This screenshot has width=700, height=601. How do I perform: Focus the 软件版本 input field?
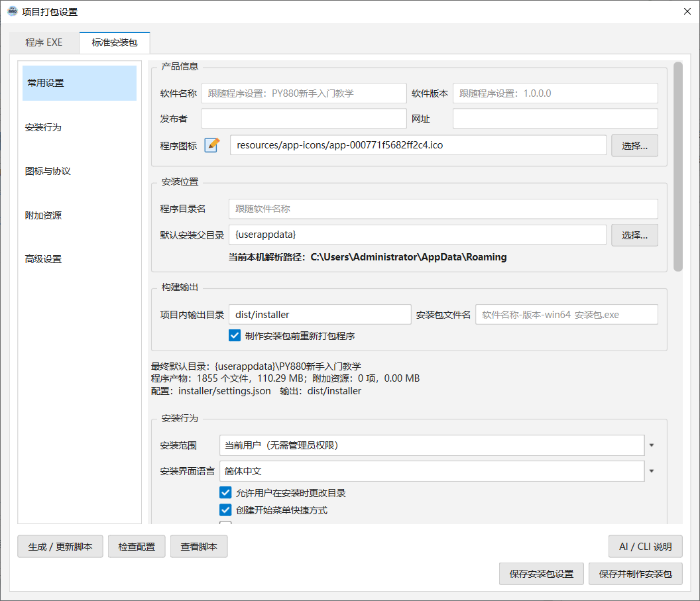555,93
